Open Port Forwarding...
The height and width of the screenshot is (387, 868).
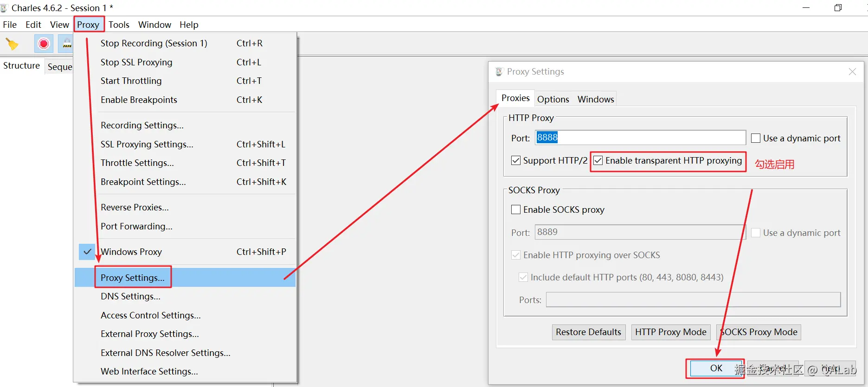pyautogui.click(x=185, y=226)
